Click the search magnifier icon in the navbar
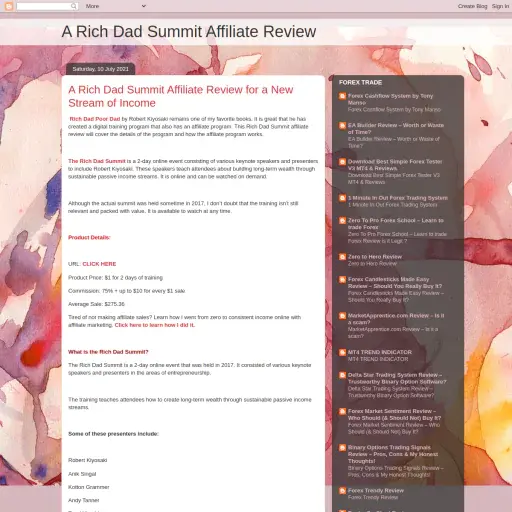 click(x=74, y=6)
